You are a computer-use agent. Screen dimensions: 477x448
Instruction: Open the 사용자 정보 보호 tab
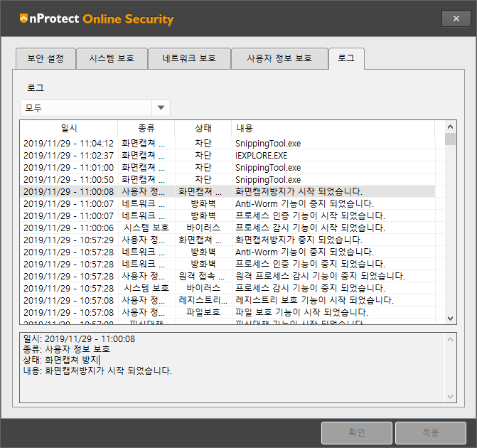pos(279,58)
